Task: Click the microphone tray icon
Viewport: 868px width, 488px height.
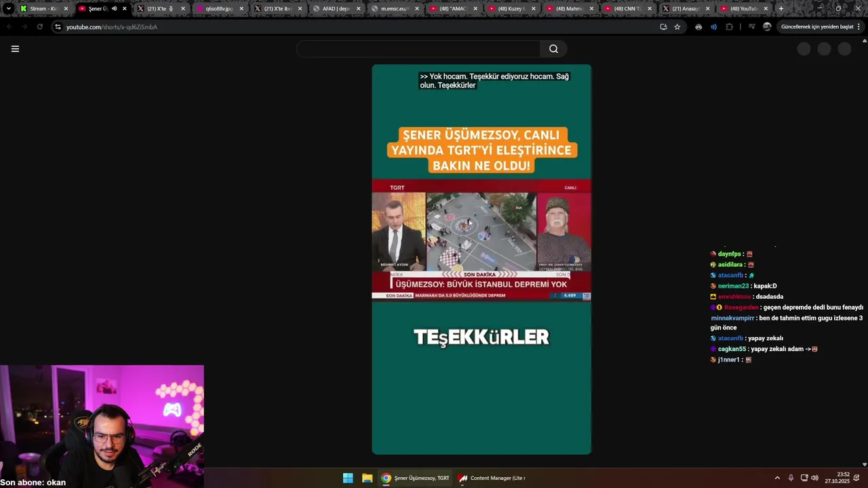Action: pyautogui.click(x=791, y=478)
